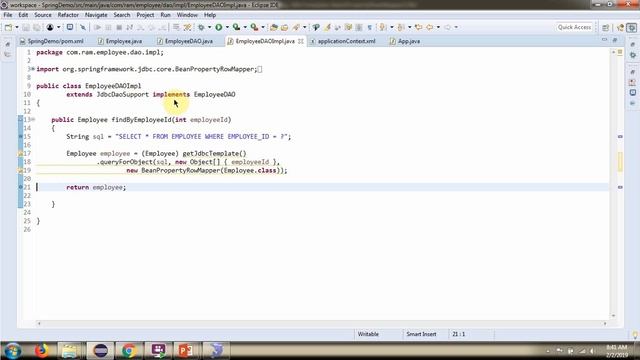Screen dimensions: 640x360
Task: Open the Help menu
Action: coord(210,15)
